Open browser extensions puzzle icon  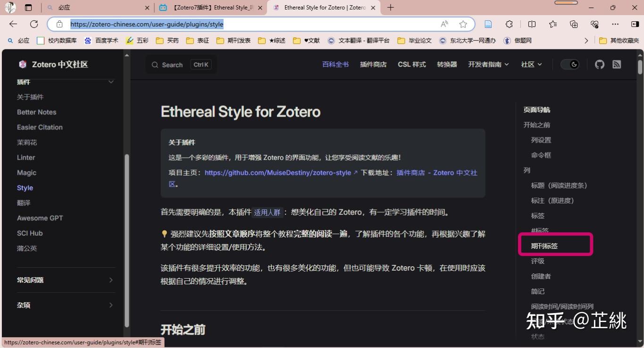509,24
